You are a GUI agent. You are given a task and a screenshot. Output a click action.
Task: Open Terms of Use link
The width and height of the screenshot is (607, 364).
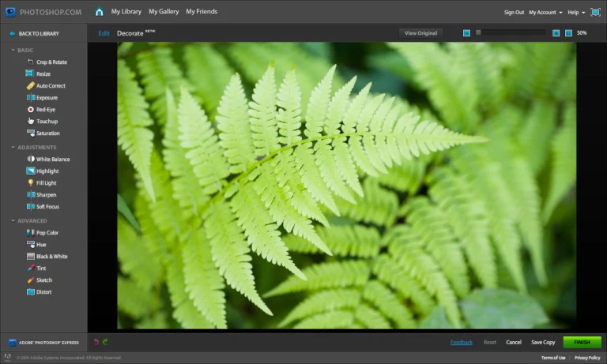(x=553, y=358)
